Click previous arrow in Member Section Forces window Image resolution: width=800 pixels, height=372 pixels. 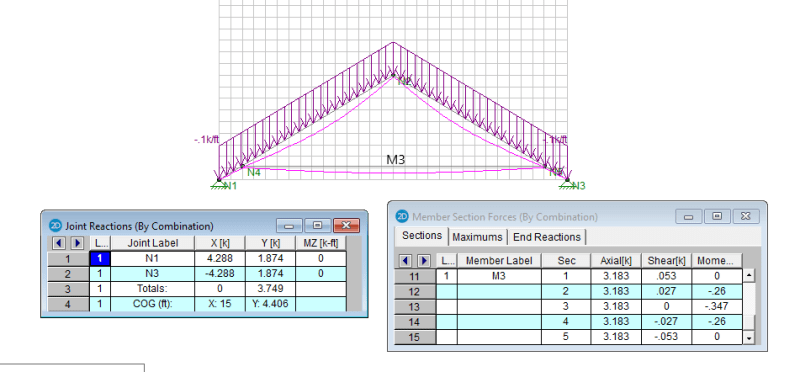(406, 261)
